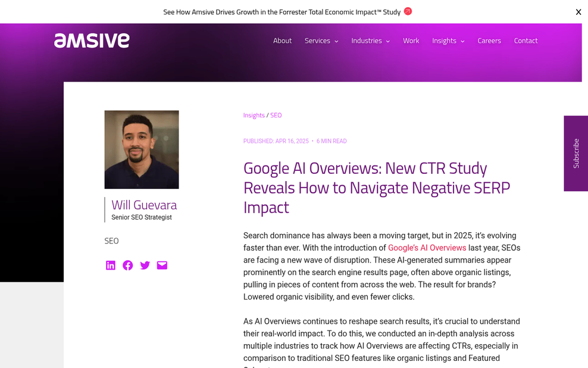The image size is (588, 368).
Task: Open the Industries menu item
Action: click(x=367, y=40)
